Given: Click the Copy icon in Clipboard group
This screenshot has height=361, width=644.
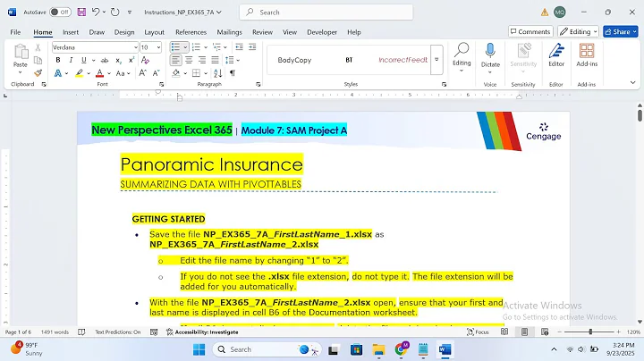Looking at the screenshot, I should coord(38,60).
